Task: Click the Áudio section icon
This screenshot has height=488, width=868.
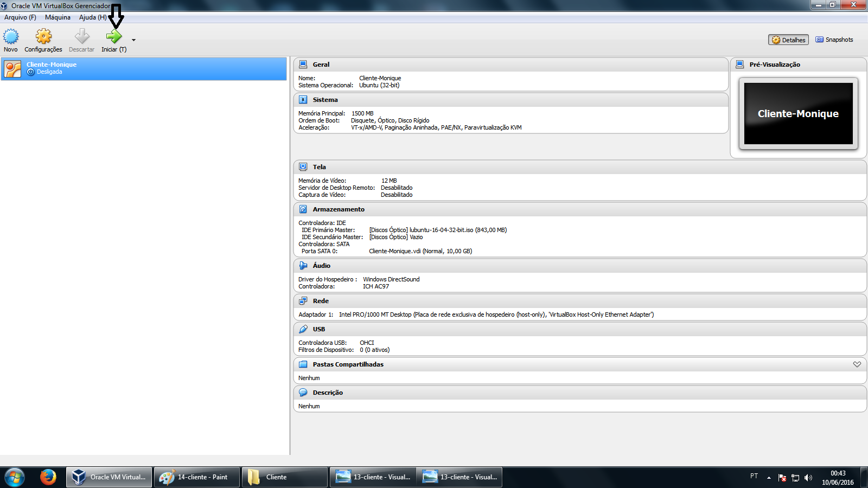Action: click(x=303, y=266)
